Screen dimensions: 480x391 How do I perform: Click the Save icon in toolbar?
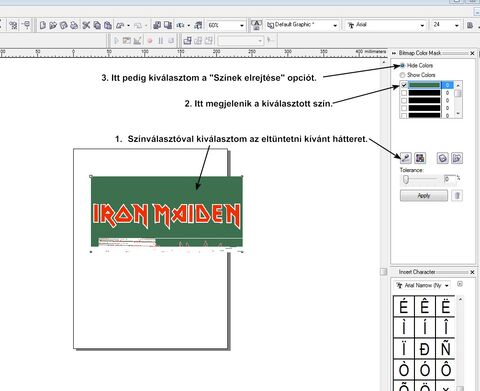pos(64,25)
